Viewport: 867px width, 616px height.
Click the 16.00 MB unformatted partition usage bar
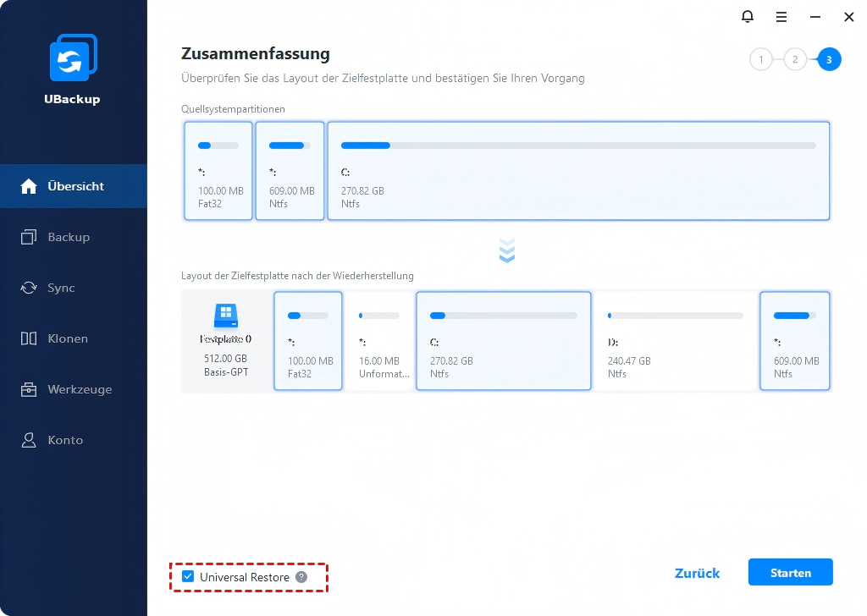click(x=378, y=316)
